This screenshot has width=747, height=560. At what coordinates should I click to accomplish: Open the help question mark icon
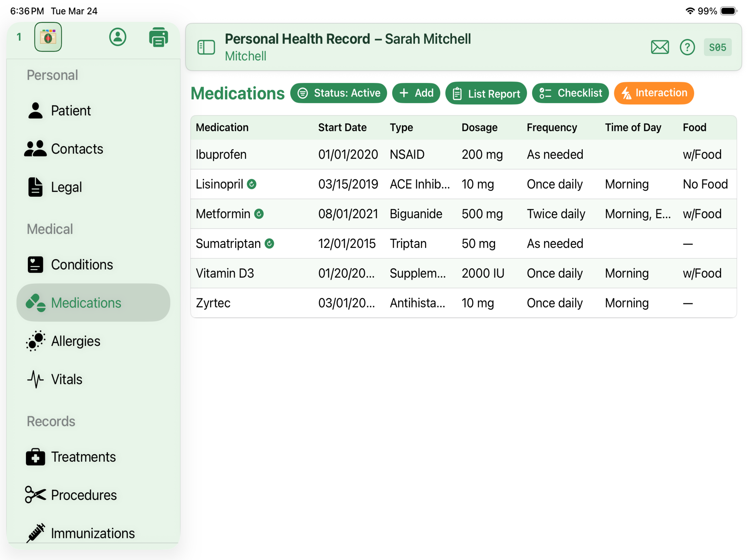pos(687,47)
